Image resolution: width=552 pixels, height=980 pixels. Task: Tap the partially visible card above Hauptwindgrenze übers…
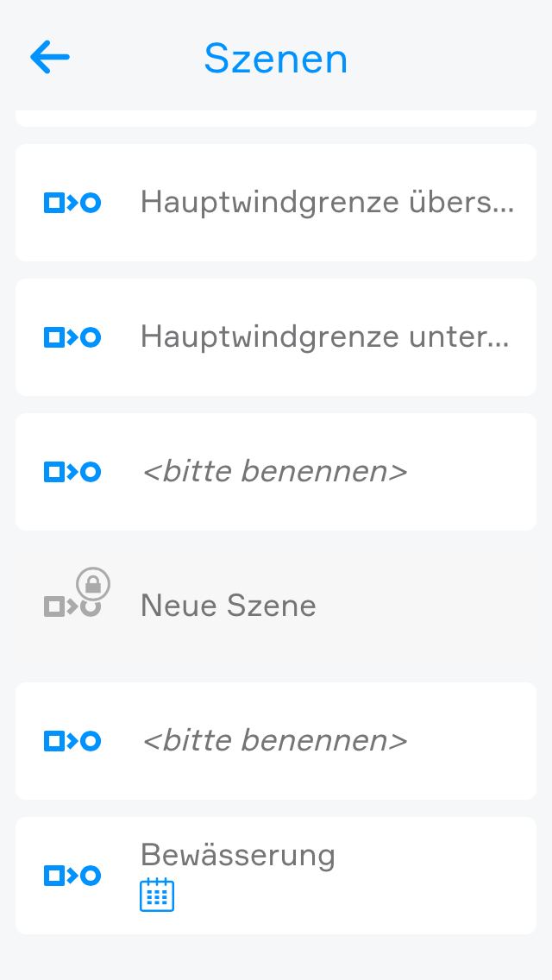(x=276, y=118)
